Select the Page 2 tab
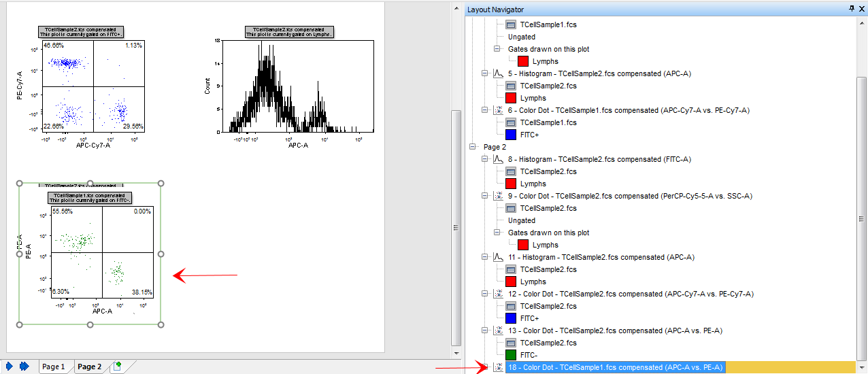The image size is (868, 374). tap(89, 367)
